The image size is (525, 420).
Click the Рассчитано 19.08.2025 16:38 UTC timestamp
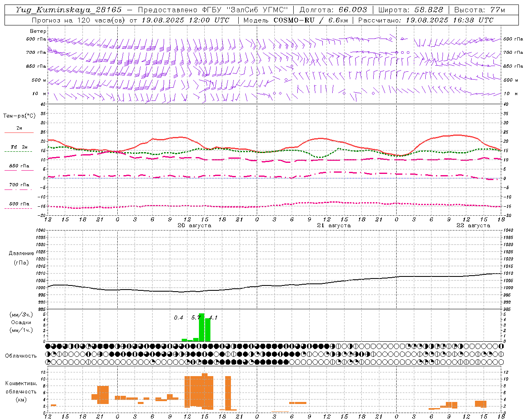(426, 20)
